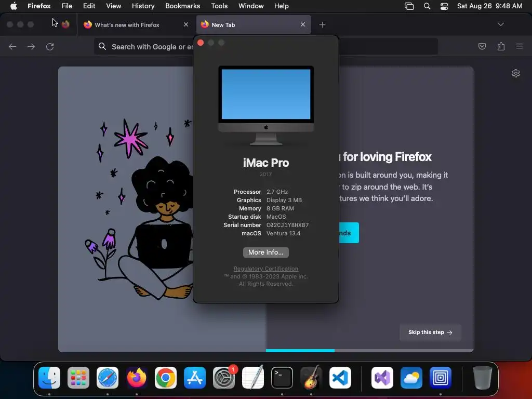Open Launchpad from the Dock
The width and height of the screenshot is (532, 399).
[78, 378]
